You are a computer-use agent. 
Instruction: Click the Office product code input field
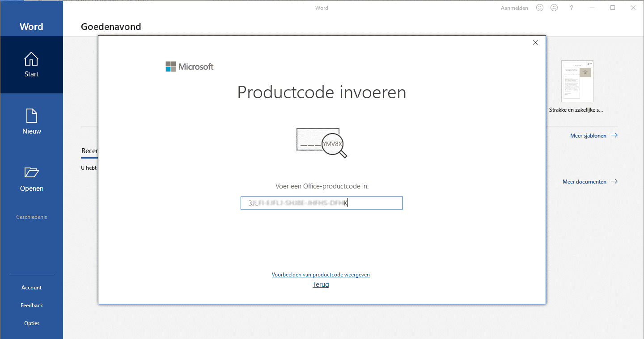pos(322,203)
